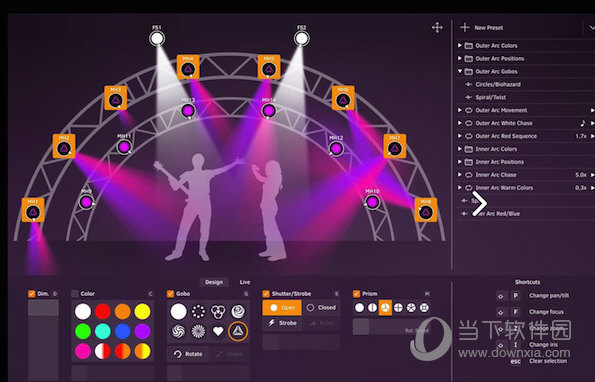Expand the Inner Arc Colors folder

tap(460, 149)
